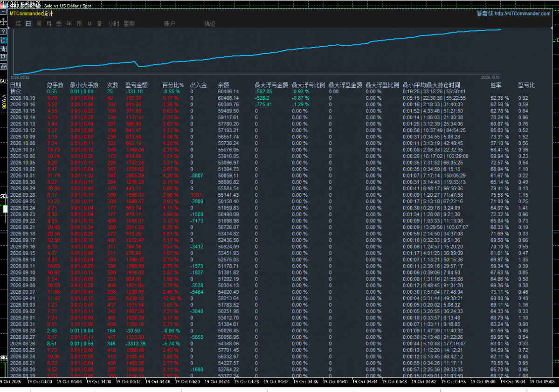The image size is (559, 392).
Task: Click the 次数 column header
Action: 113,85
